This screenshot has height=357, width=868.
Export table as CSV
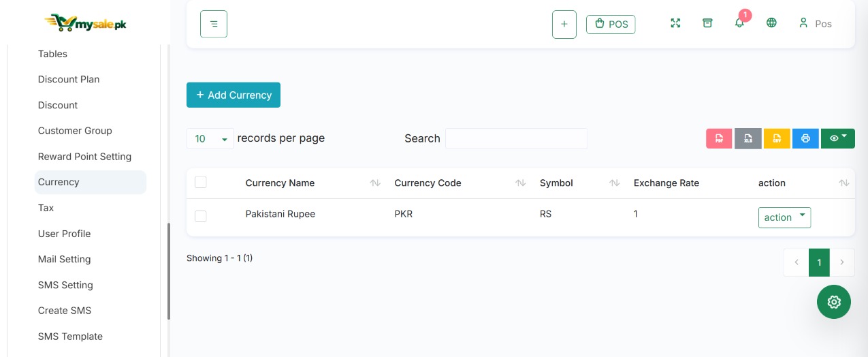777,138
